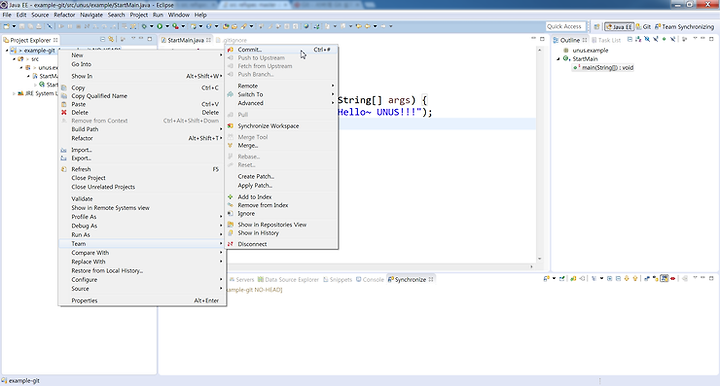Expand the Compare With submenu
Screen dimensions: 720x386
pyautogui.click(x=142, y=253)
